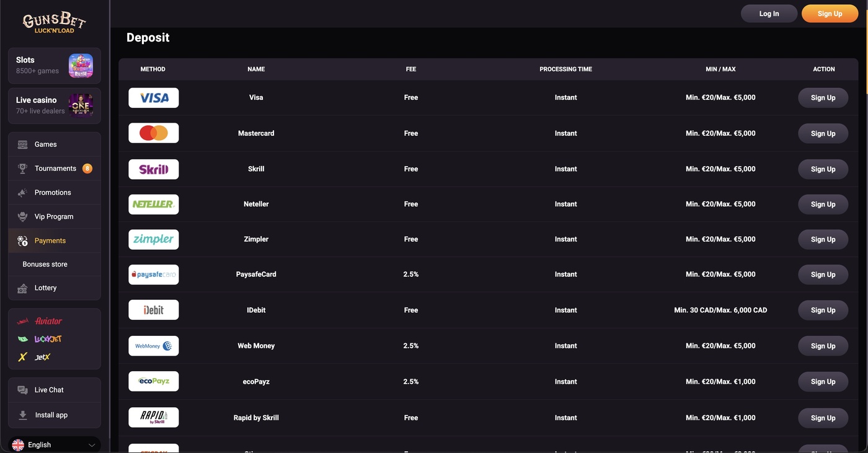The height and width of the screenshot is (453, 868).
Task: Click the Neteller payment logo
Action: [x=154, y=205]
